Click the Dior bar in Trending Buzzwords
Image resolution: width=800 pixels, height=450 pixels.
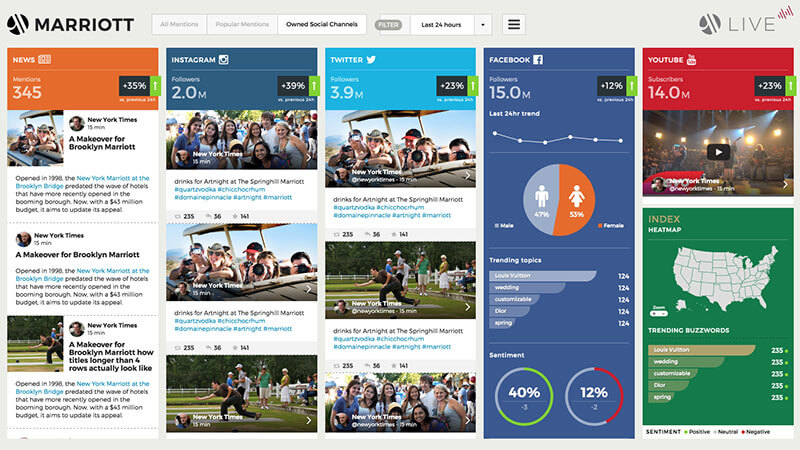tap(670, 385)
